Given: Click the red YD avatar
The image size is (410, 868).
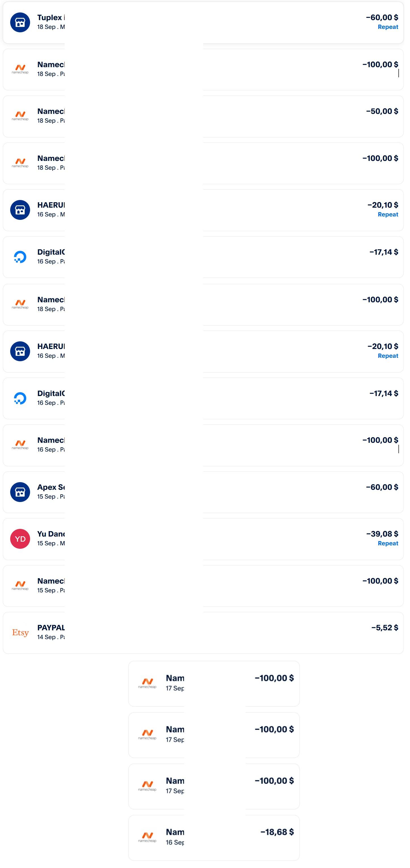Looking at the screenshot, I should pyautogui.click(x=20, y=539).
